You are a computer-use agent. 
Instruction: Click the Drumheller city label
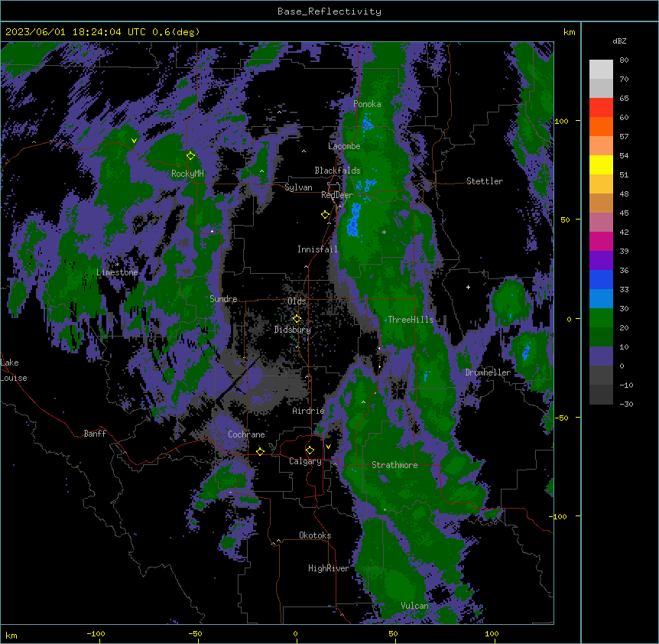coord(488,372)
